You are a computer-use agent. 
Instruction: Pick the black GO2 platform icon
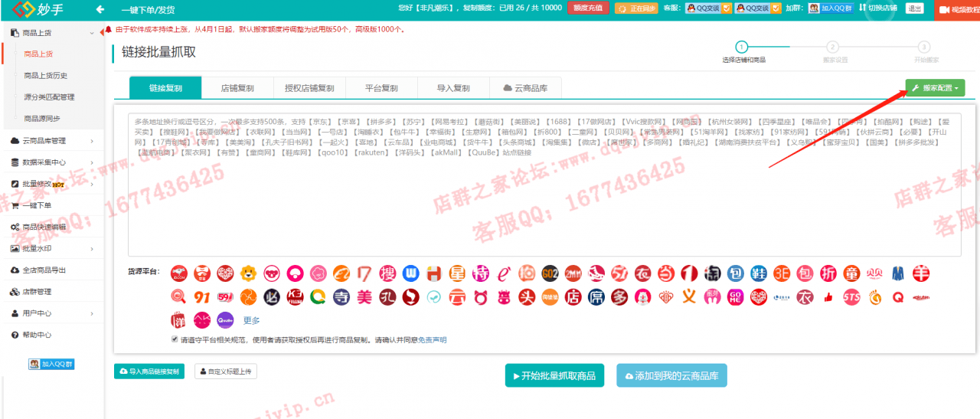click(550, 273)
